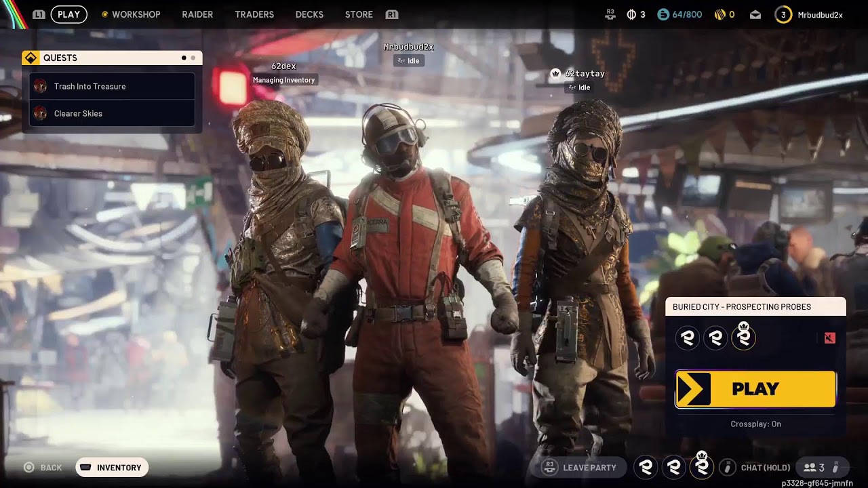The height and width of the screenshot is (488, 868).
Task: Click the white token currency icon
Action: [x=631, y=14]
